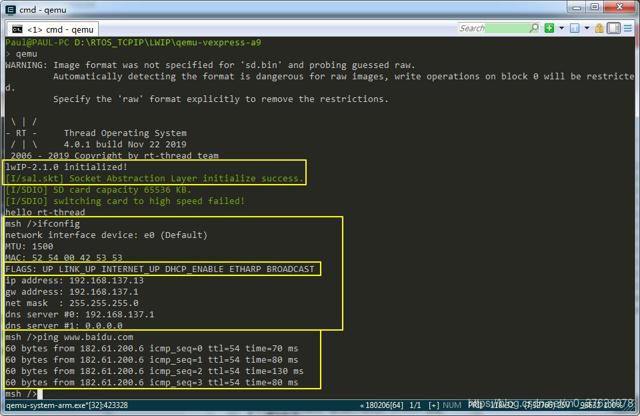Click the '[+]' status bar indicator
The width and height of the screenshot is (640, 416).
tap(433, 405)
